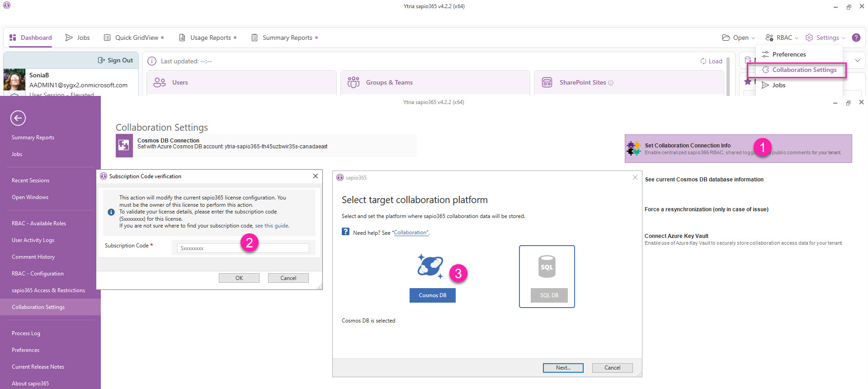Click the SharePoint Sites tile icon
868x389 pixels.
pyautogui.click(x=547, y=82)
